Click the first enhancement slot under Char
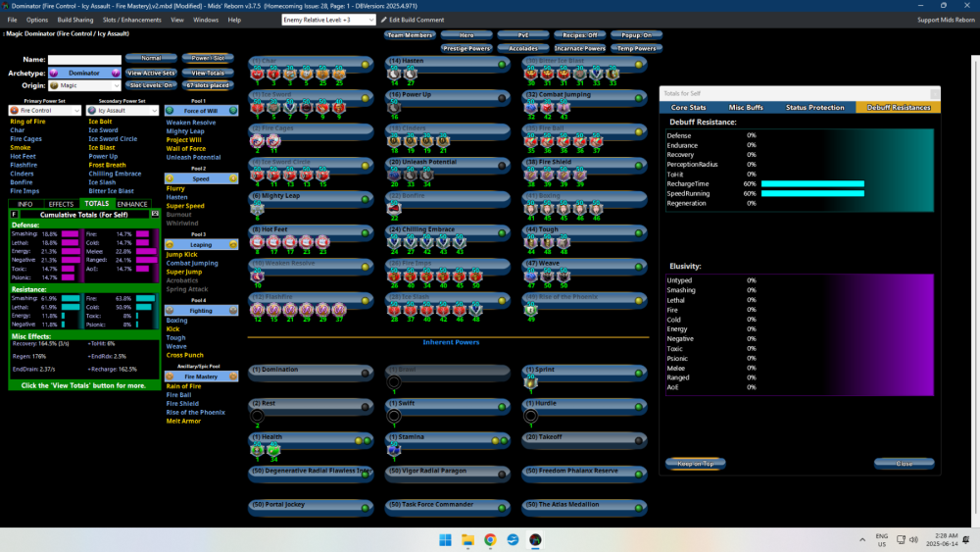The height and width of the screenshot is (552, 980). 257,74
